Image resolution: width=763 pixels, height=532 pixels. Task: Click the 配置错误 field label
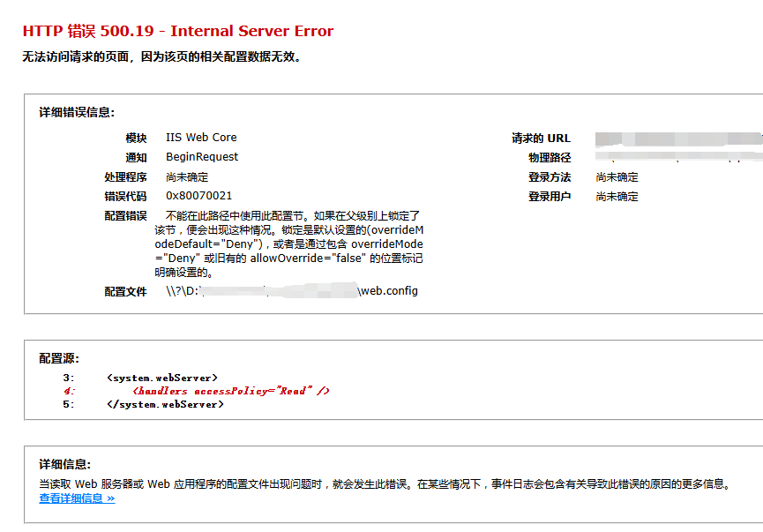click(125, 216)
